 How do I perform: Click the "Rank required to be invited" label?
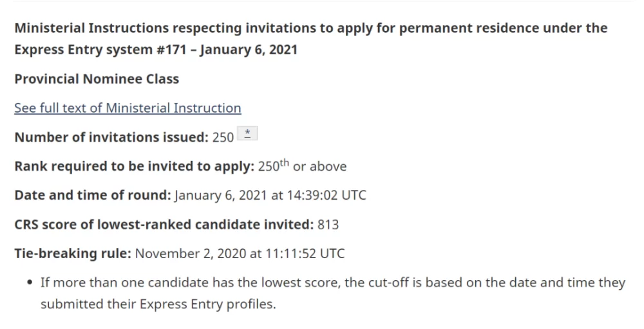tap(134, 166)
